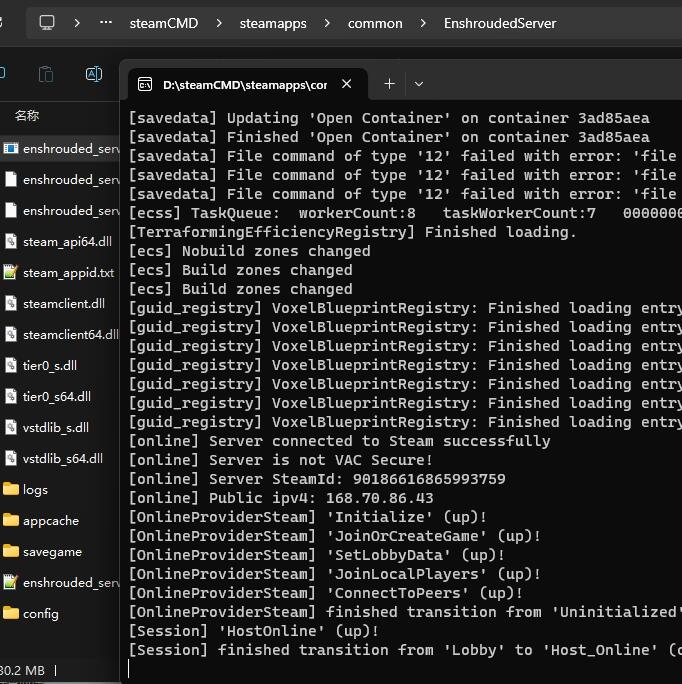Select the config folder icon
Viewport: 682px width, 684px height.
click(11, 613)
